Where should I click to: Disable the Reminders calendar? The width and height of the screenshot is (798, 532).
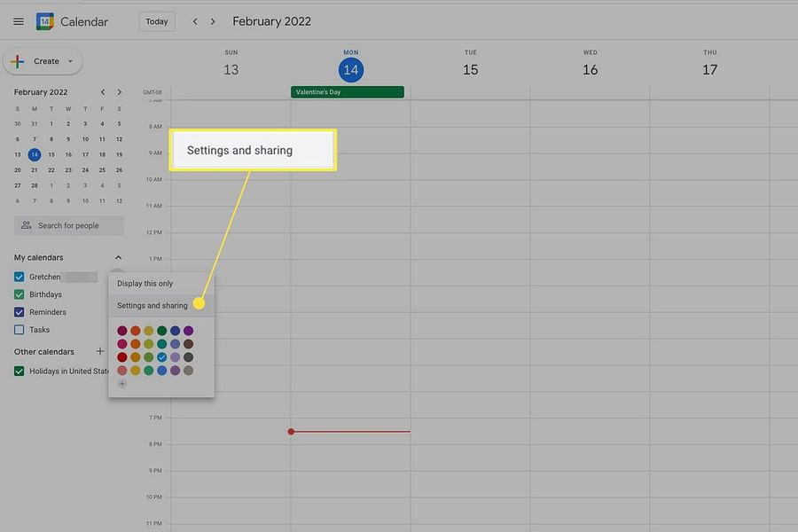[19, 311]
